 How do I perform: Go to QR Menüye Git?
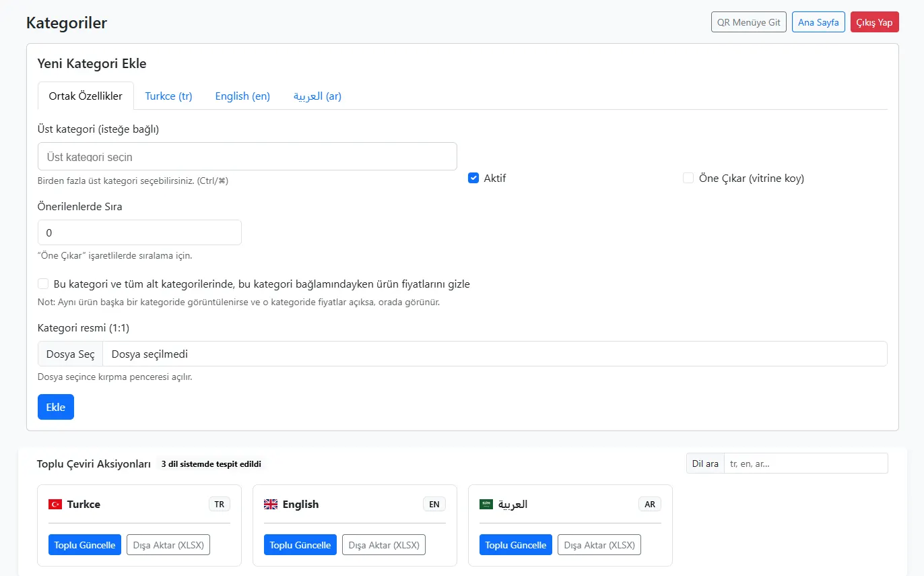click(x=749, y=22)
